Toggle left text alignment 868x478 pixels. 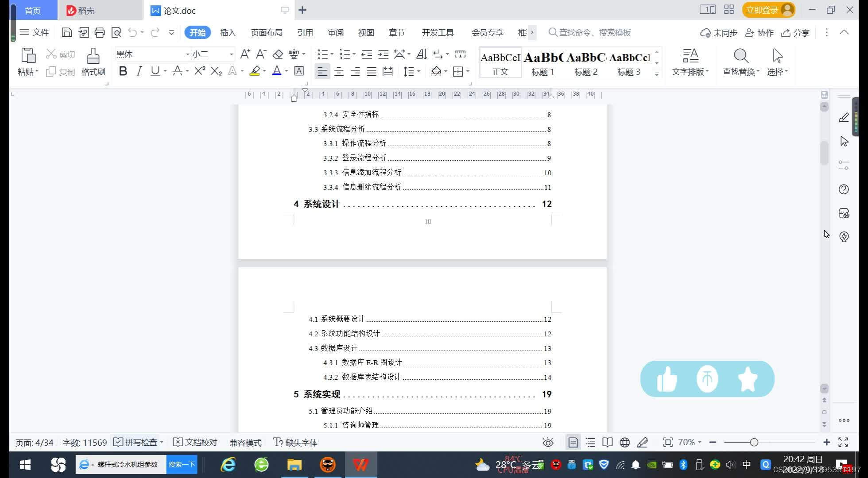(322, 71)
